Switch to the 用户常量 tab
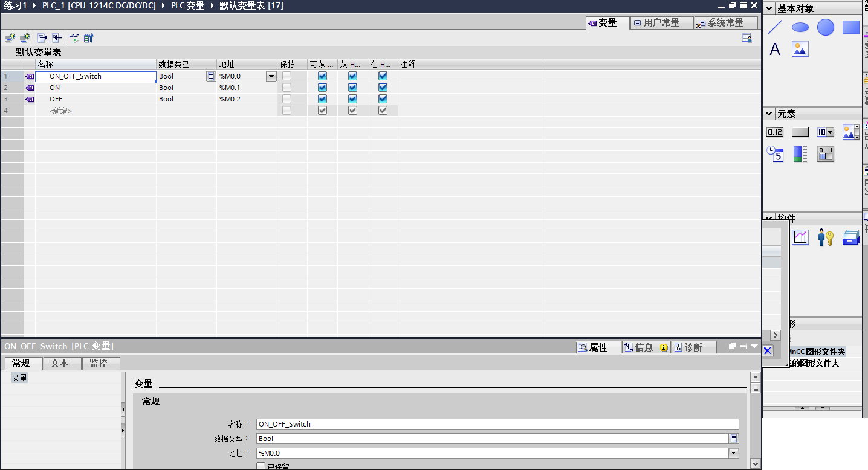Viewport: 868px width, 470px height. point(661,23)
